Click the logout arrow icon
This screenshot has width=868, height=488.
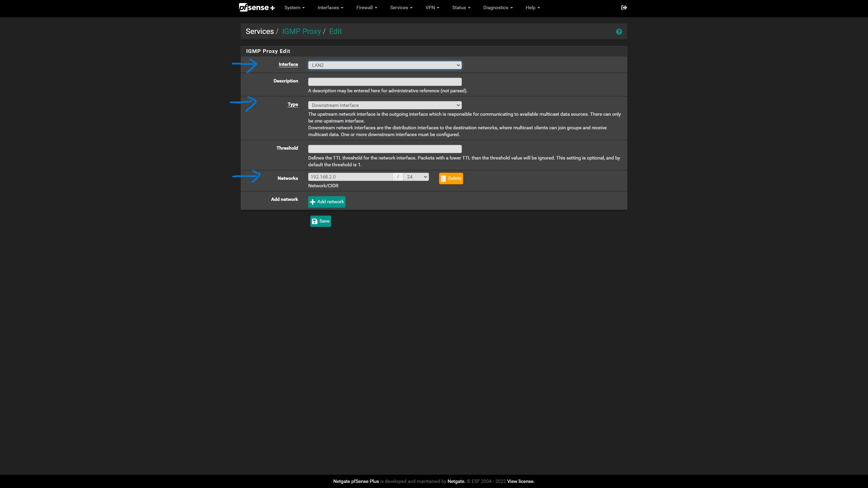pyautogui.click(x=624, y=7)
